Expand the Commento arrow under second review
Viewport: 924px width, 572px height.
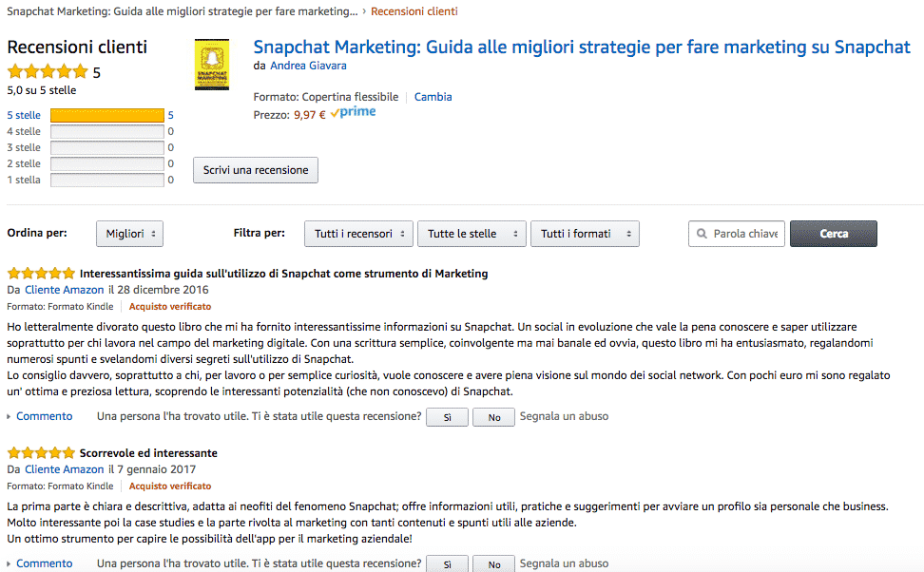coord(10,563)
